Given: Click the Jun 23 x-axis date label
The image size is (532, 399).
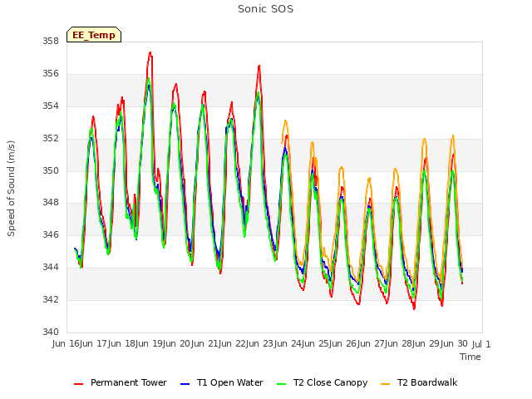Looking at the screenshot, I should click(261, 343).
